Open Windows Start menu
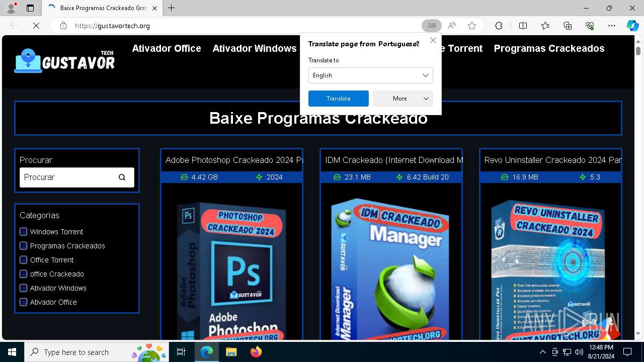Image resolution: width=644 pixels, height=362 pixels. 12,352
